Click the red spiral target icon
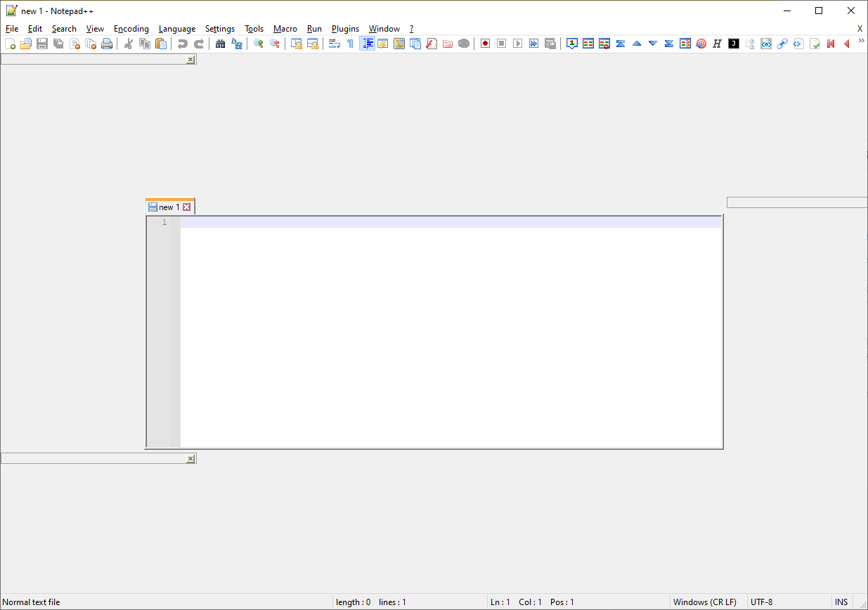 click(x=701, y=44)
